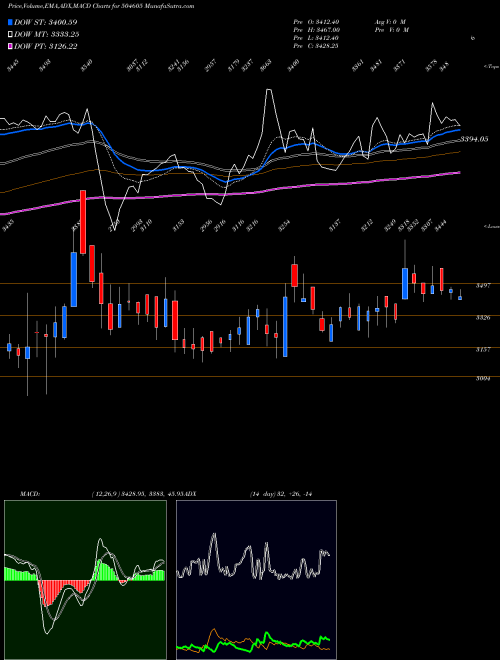Open the green MACD histogram panel
This screenshot has width=500, height=660.
click(x=85, y=580)
